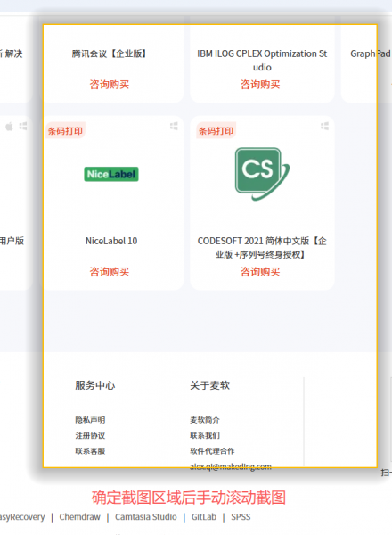Screen dimensions: 392x535
Task: Open the IBM ILOG CPLEX Optimization Studio title
Action: pos(262,60)
